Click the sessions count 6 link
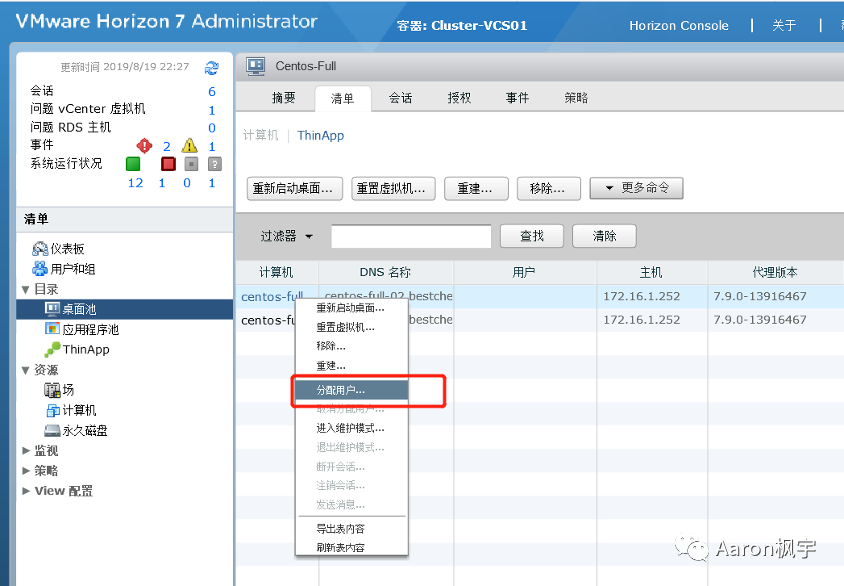This screenshot has width=844, height=586. (x=212, y=91)
